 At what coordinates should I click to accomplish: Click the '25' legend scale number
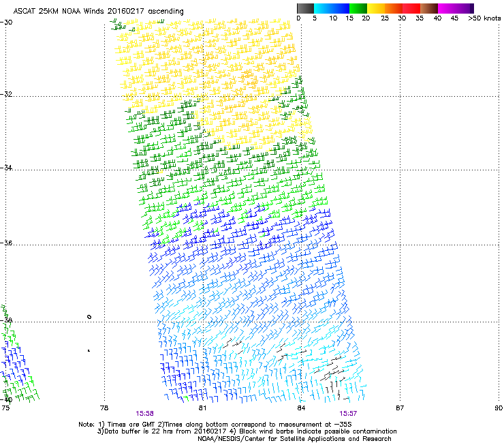click(x=385, y=18)
